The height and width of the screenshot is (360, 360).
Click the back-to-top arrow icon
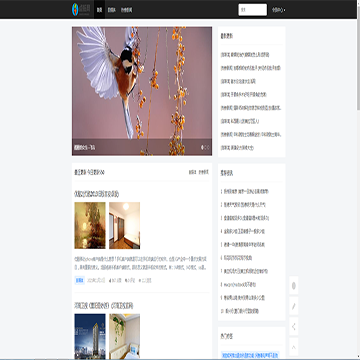294,347
